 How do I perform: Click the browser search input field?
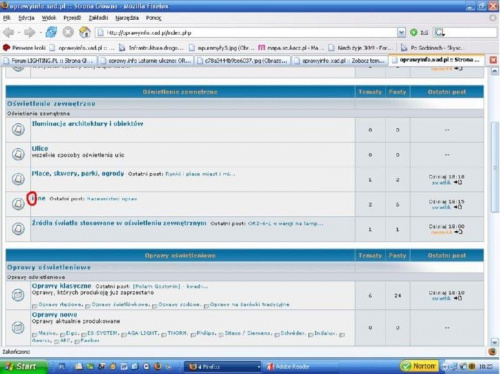471,32
